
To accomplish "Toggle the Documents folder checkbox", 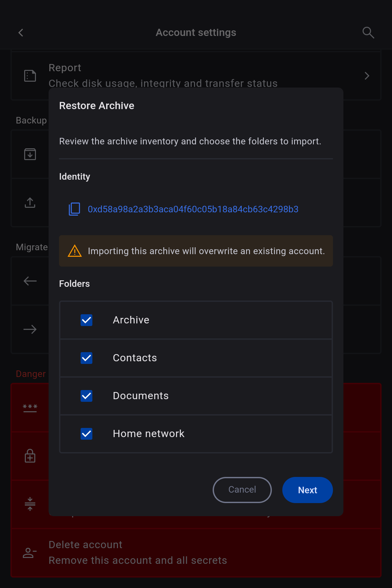I will click(x=87, y=396).
